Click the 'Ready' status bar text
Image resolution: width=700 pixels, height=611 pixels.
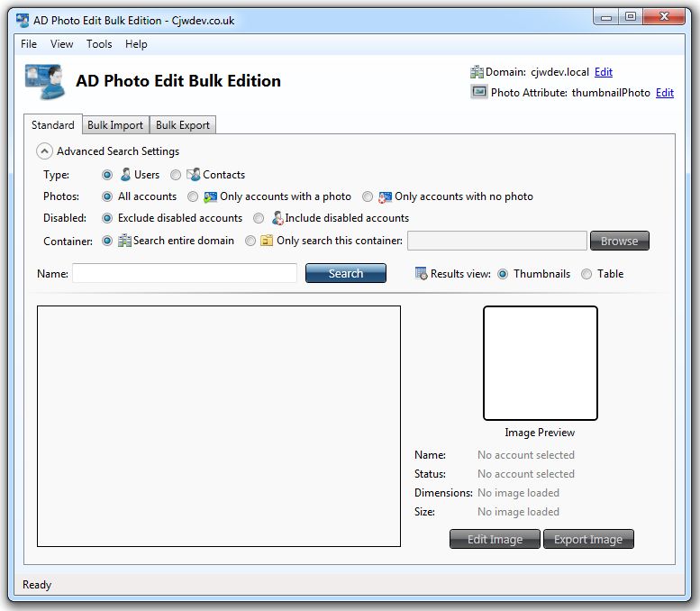[37, 585]
